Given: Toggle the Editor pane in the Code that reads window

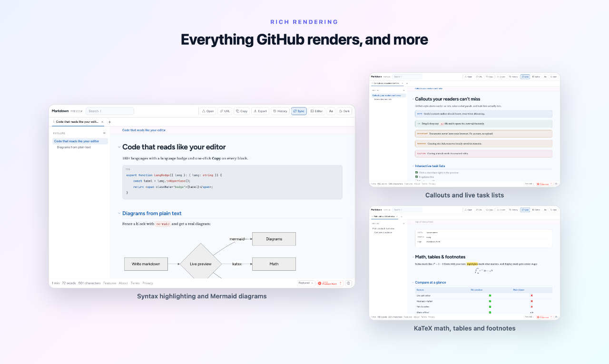Looking at the screenshot, I should (317, 111).
